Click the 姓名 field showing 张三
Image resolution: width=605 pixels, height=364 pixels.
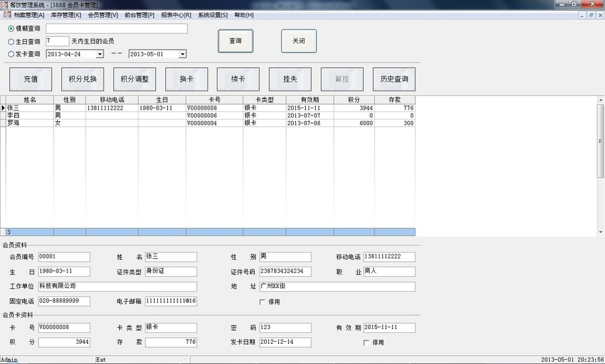(171, 257)
